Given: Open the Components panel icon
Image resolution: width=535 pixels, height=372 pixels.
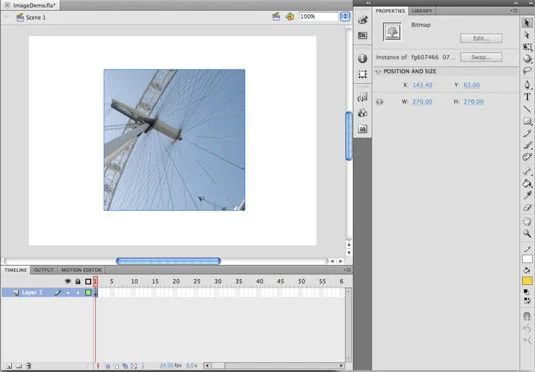Looking at the screenshot, I should [362, 113].
